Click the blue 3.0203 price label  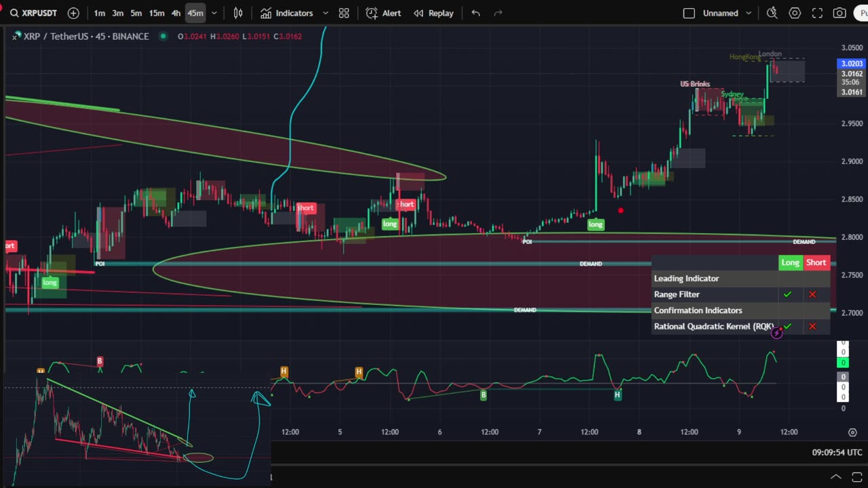[x=852, y=64]
